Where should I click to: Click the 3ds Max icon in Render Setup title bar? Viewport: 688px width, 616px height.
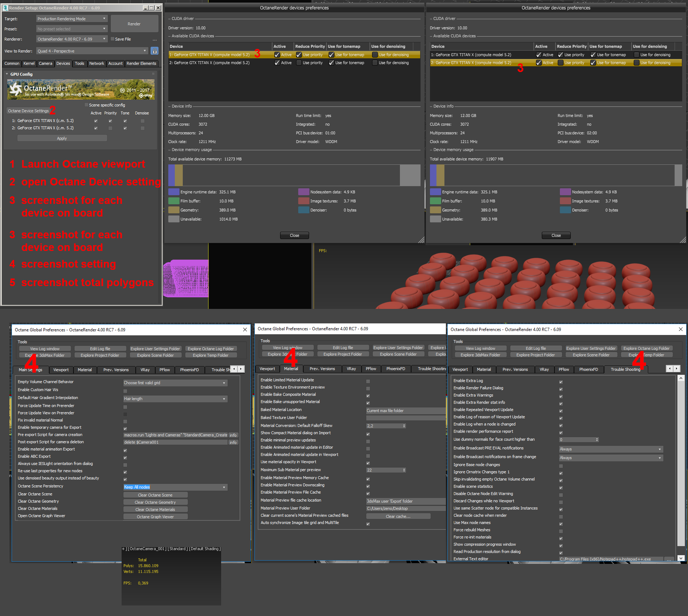coord(5,8)
